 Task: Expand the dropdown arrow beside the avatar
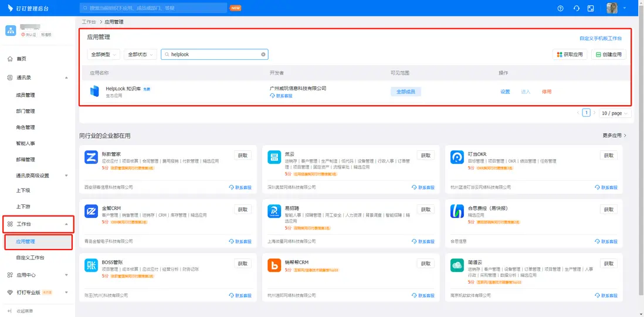pos(625,8)
